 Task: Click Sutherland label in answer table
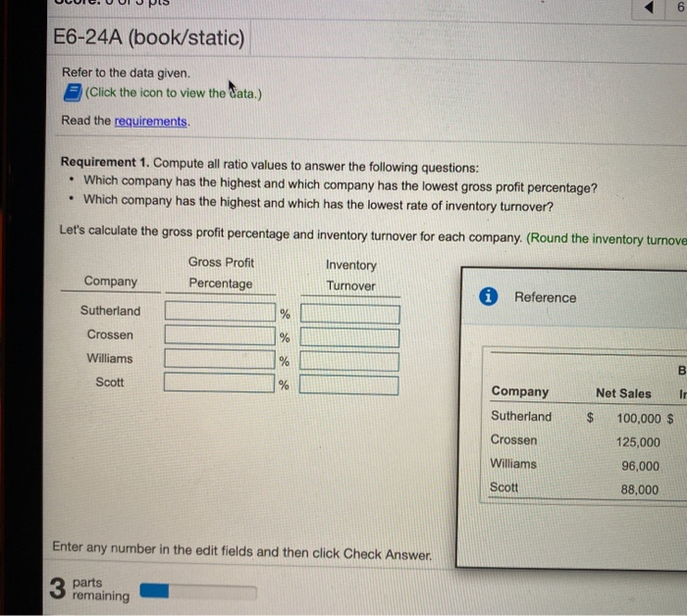coord(110,310)
